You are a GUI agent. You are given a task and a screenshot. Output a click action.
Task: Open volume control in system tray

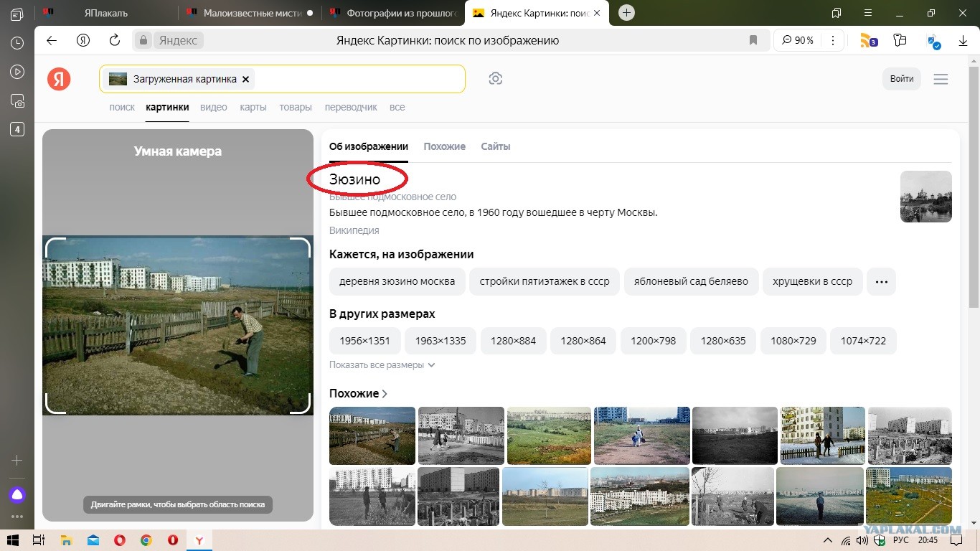tap(862, 540)
